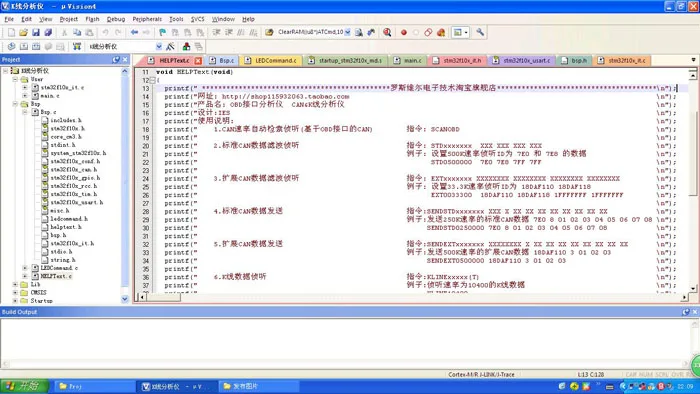Click the Download to flash icon

[77, 46]
